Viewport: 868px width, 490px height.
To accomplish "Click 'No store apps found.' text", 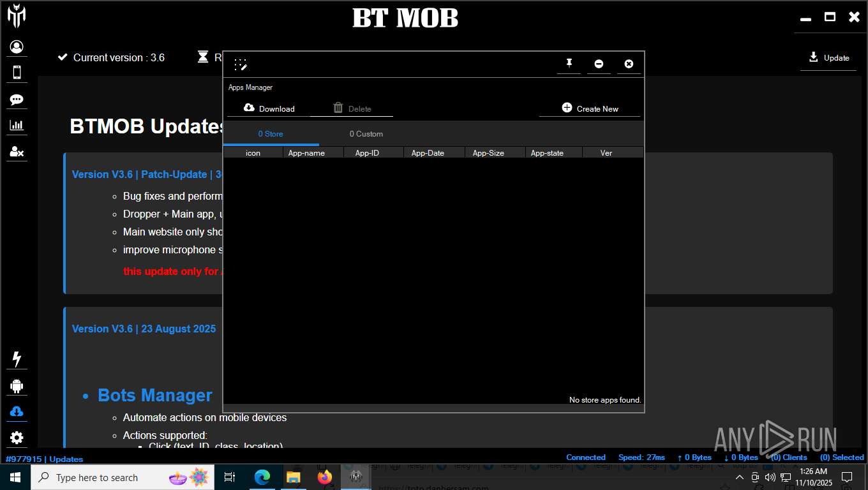I will pos(605,400).
